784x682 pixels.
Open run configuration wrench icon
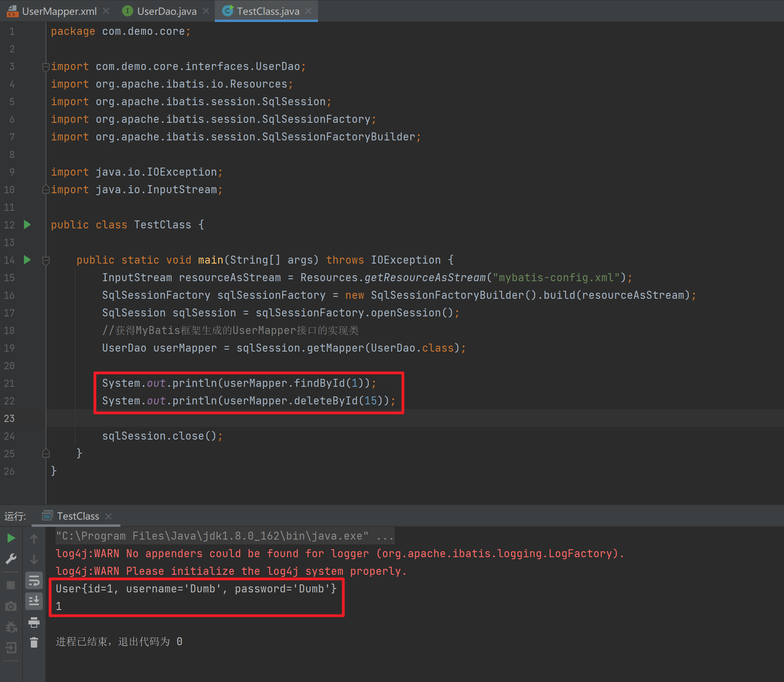coord(11,559)
